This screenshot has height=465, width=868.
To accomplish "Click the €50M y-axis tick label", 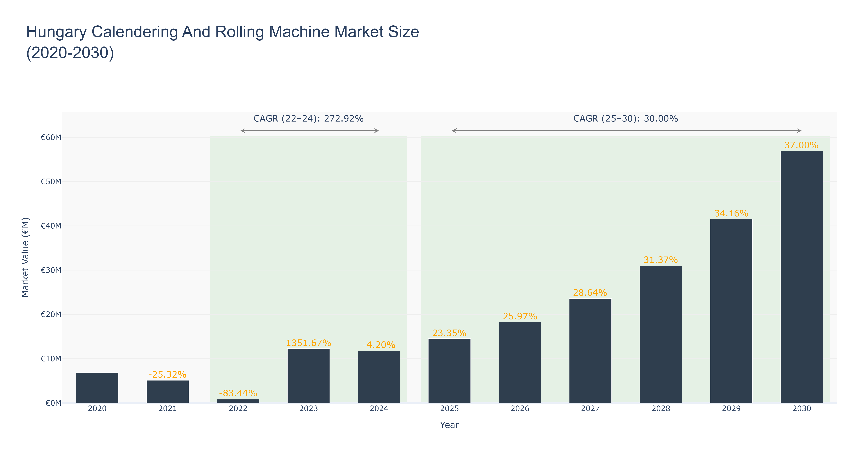I will pyautogui.click(x=51, y=182).
